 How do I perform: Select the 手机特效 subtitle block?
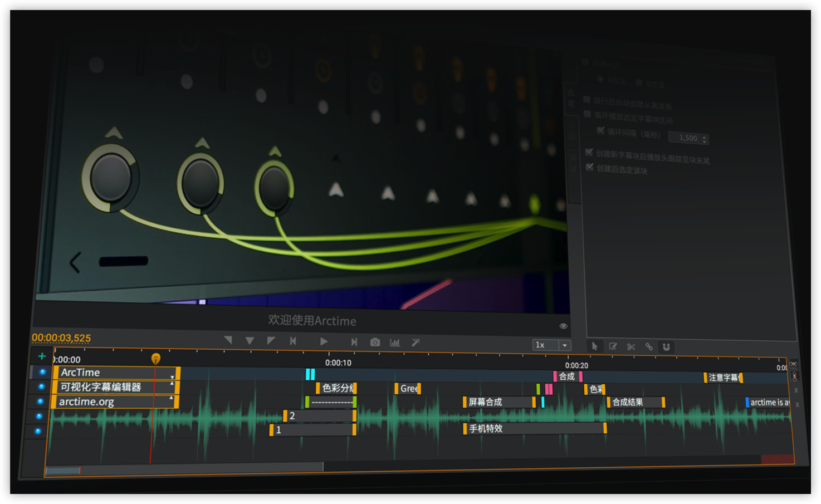(534, 428)
